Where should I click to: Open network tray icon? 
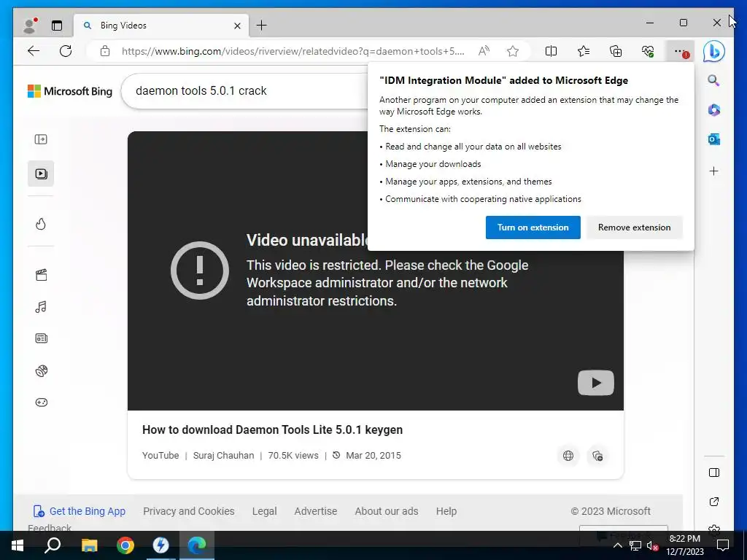635,545
